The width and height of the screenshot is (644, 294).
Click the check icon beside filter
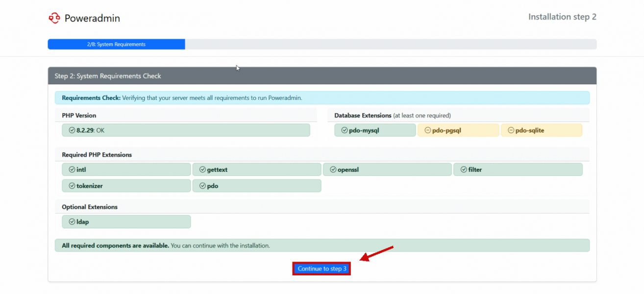tap(464, 170)
